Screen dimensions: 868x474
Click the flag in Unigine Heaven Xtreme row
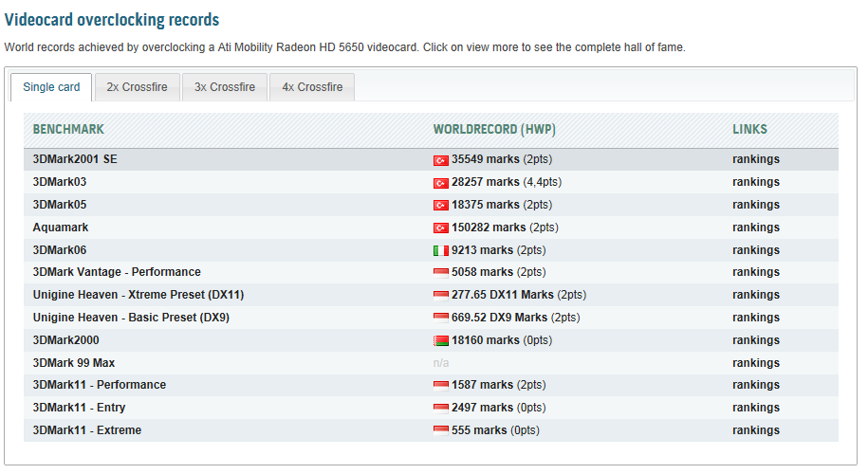[x=441, y=296]
